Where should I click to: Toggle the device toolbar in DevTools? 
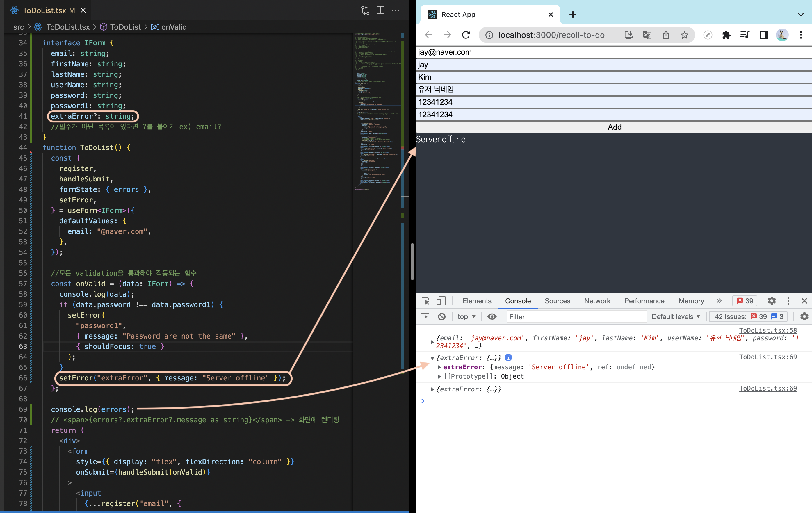pyautogui.click(x=441, y=301)
